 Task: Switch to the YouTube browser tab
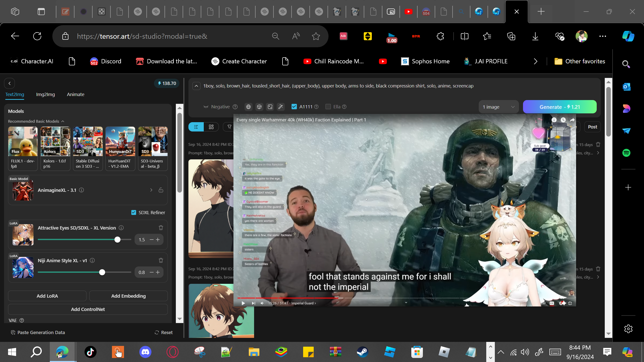[x=408, y=12]
